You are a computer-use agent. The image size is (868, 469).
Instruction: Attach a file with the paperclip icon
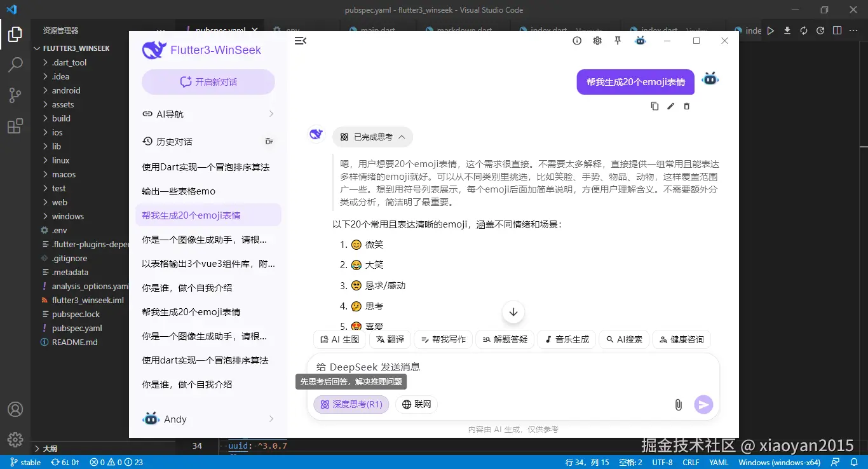[x=678, y=404]
